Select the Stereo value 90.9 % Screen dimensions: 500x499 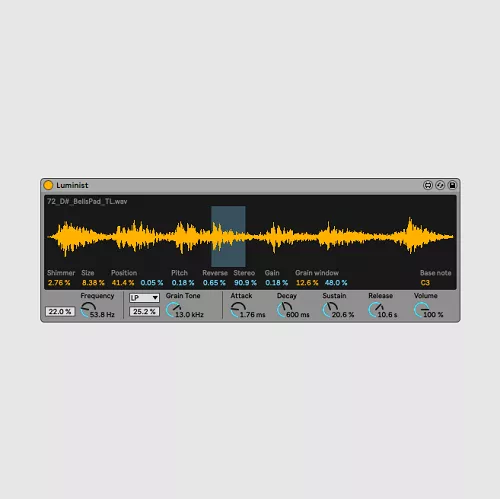click(x=245, y=283)
